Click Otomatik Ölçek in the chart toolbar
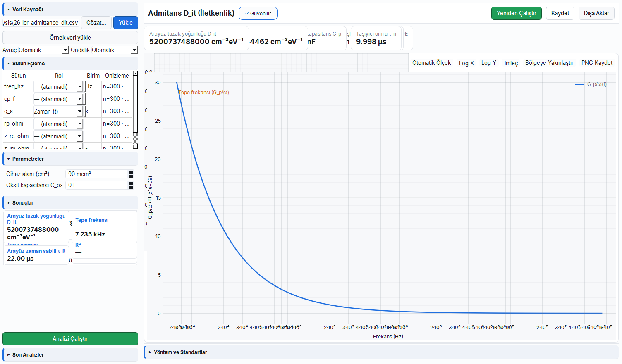The height and width of the screenshot is (364, 622). click(x=431, y=63)
